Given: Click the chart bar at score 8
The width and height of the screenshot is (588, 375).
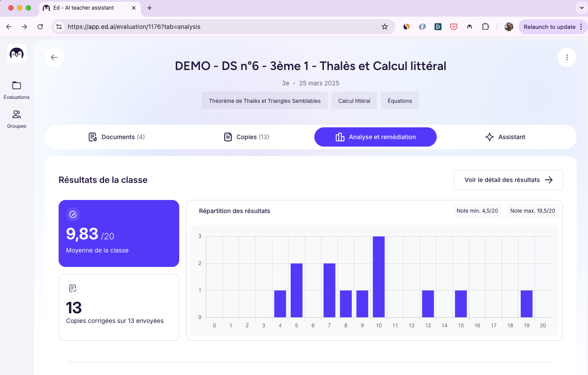Looking at the screenshot, I should 346,304.
